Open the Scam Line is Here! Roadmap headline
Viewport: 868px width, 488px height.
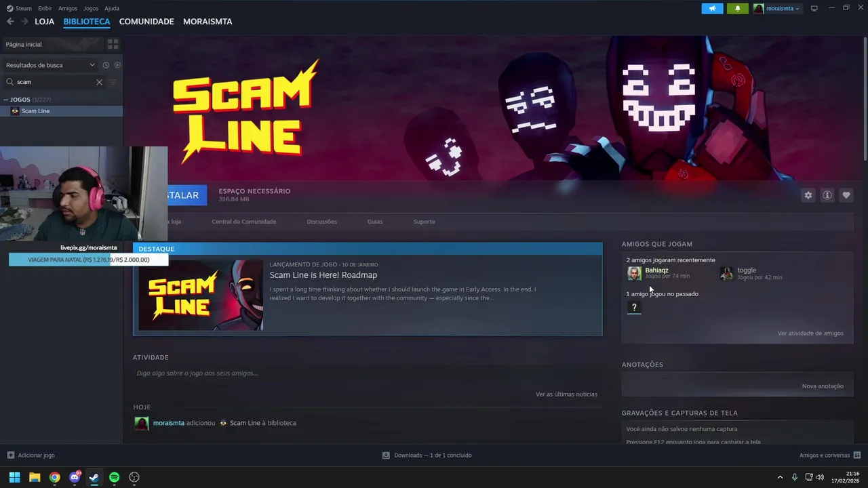click(323, 275)
